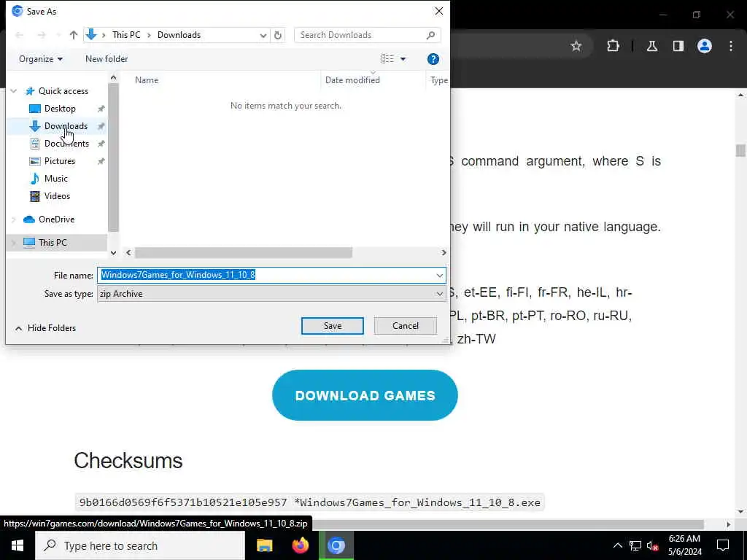Switch to Chromium in taskbar
The height and width of the screenshot is (560, 747).
(x=336, y=545)
